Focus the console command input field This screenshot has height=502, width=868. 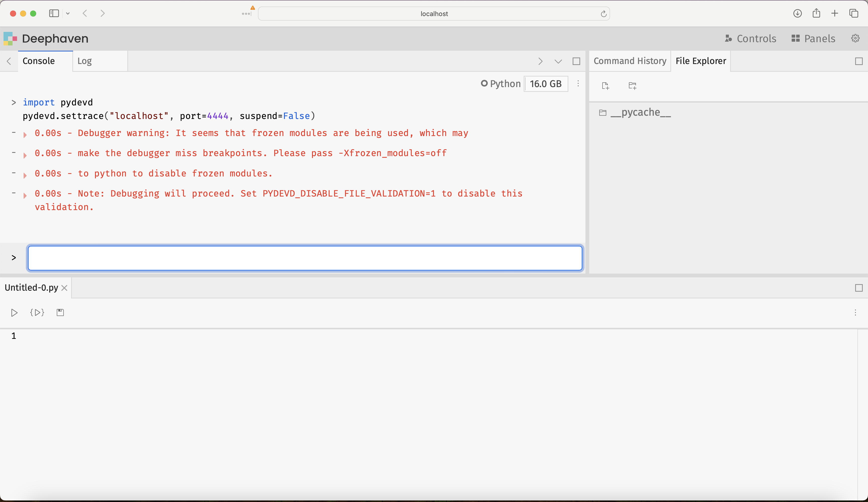point(305,258)
